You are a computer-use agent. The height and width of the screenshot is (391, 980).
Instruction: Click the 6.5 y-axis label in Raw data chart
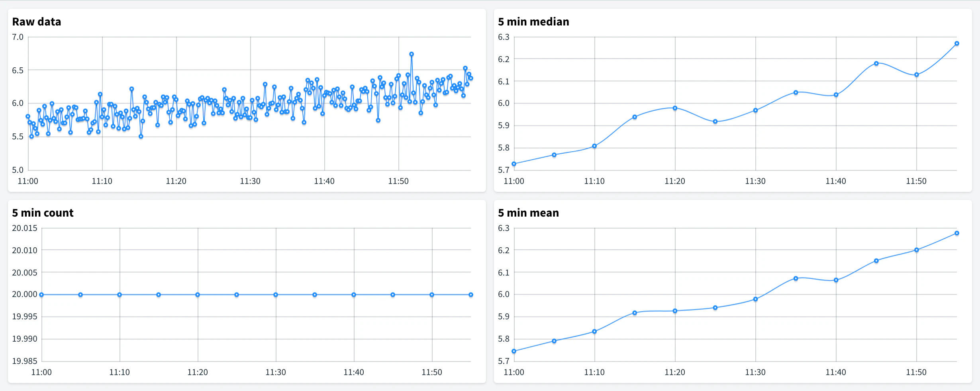click(x=18, y=70)
